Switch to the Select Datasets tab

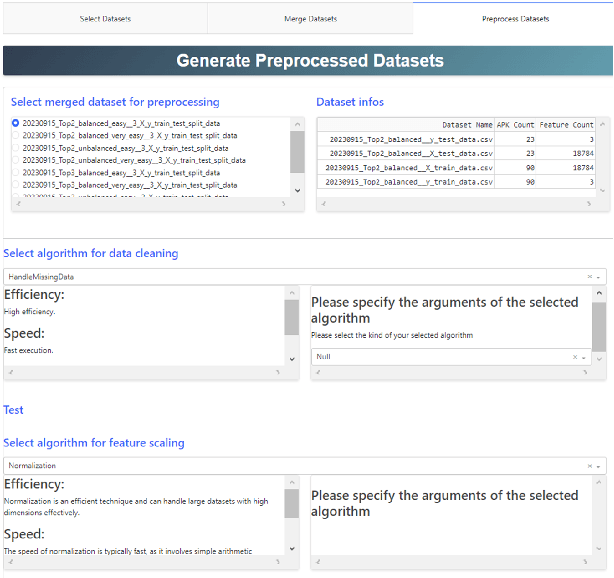coord(104,18)
